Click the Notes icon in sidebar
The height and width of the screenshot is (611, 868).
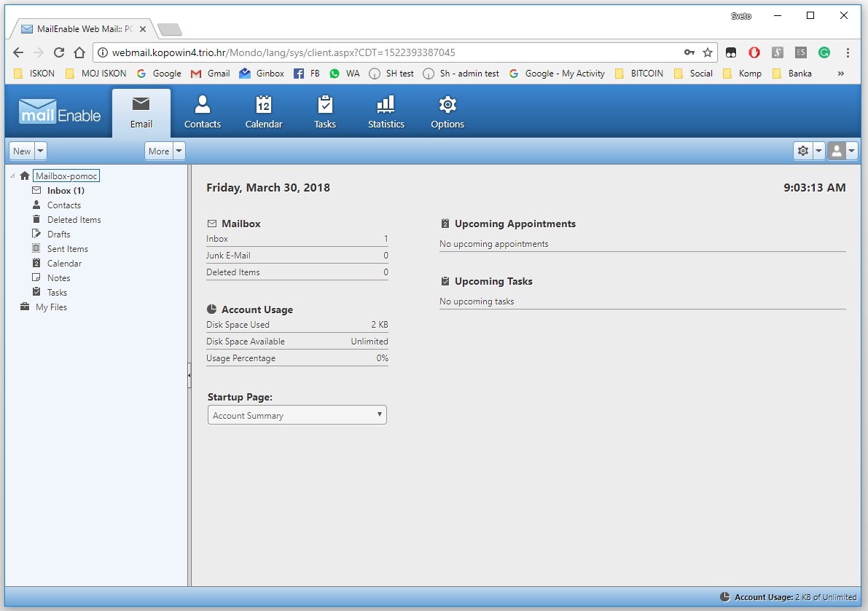click(36, 277)
